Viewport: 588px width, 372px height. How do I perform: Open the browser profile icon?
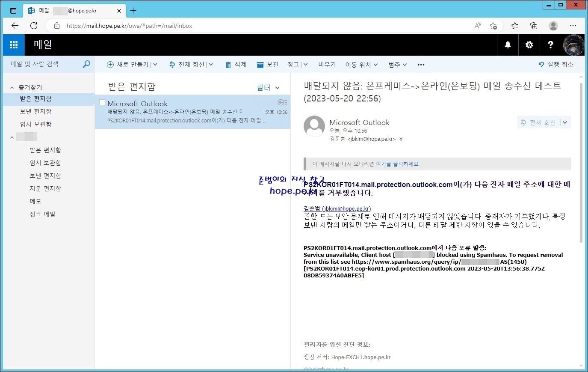click(553, 26)
